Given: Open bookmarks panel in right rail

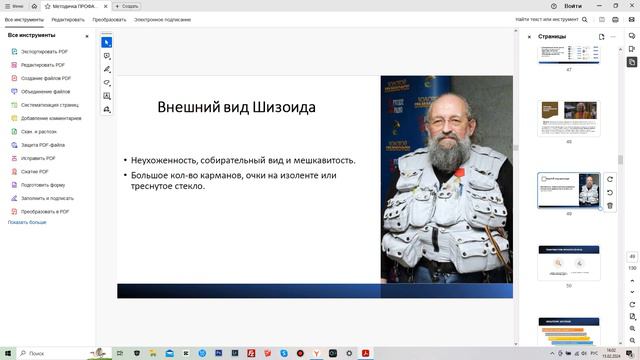Looking at the screenshot, I should tap(632, 49).
